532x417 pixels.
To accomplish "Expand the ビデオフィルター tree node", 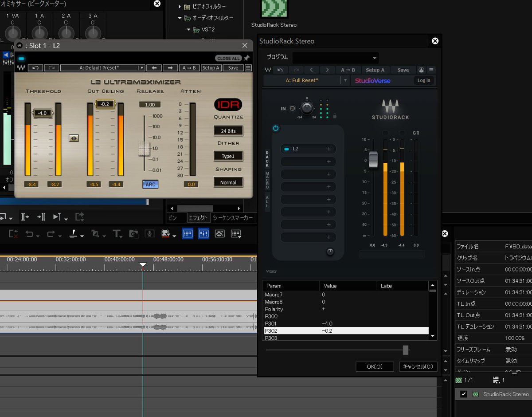I will (x=180, y=7).
